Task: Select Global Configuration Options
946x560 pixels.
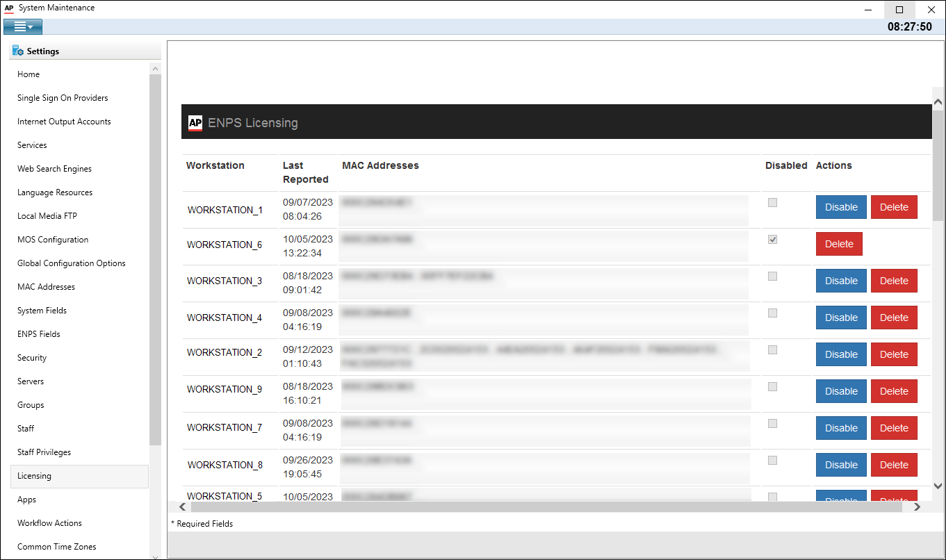Action: tap(72, 263)
